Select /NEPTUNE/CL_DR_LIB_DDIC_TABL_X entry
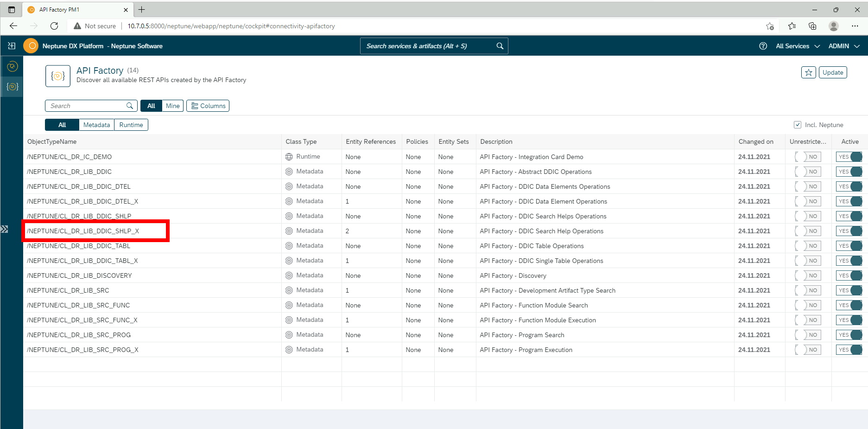 pos(82,261)
